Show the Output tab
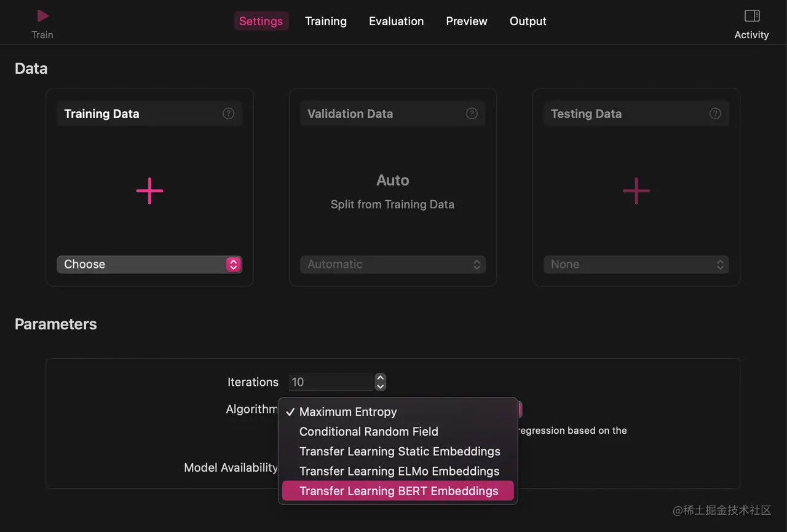The image size is (787, 532). click(x=528, y=22)
